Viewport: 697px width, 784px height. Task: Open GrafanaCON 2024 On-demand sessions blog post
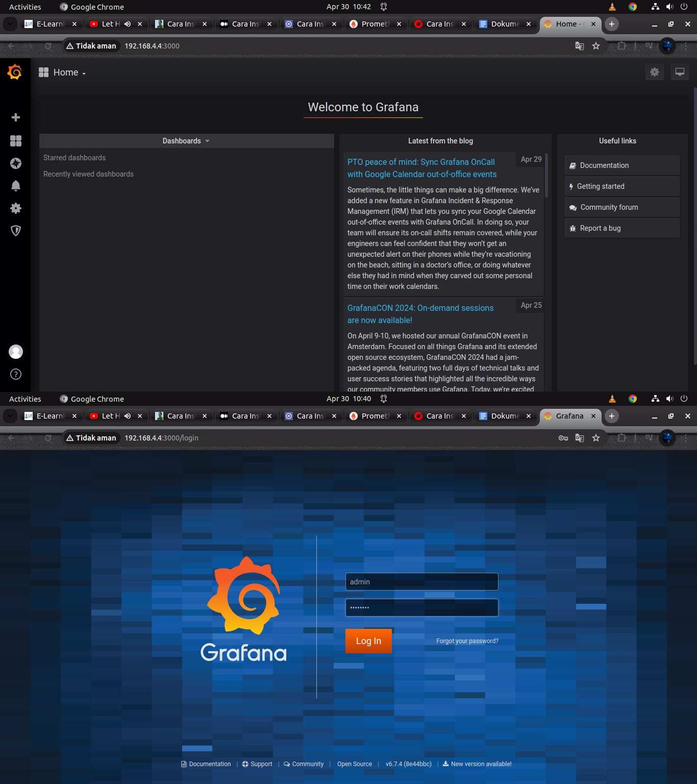420,314
